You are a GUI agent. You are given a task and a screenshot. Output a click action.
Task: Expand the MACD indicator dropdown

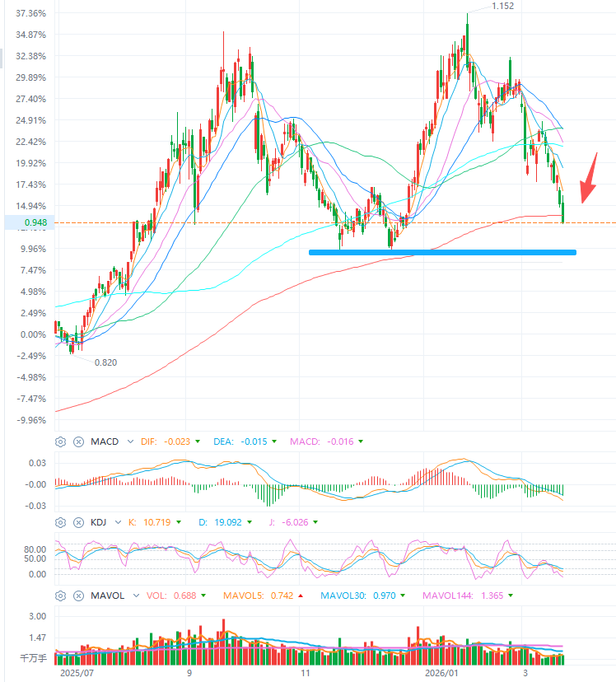130,441
